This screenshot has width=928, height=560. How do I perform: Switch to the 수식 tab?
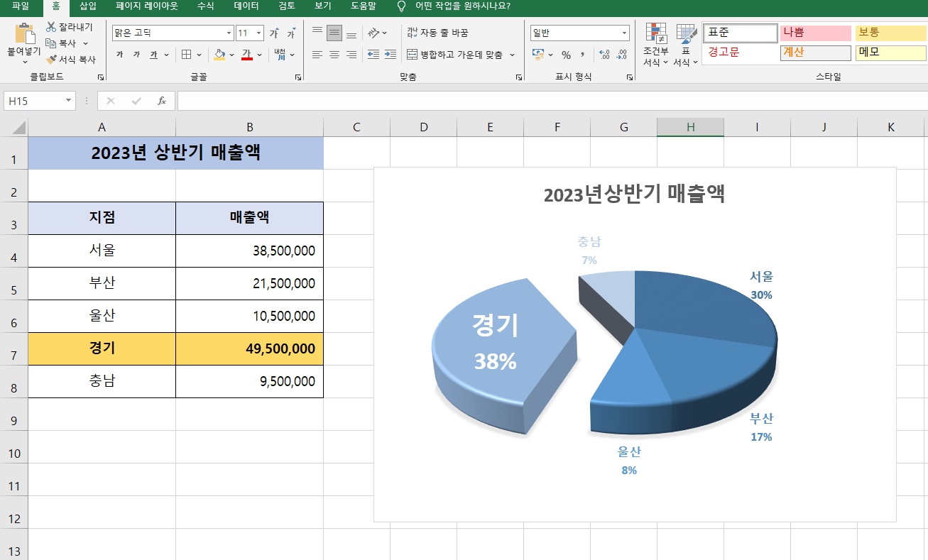[205, 6]
